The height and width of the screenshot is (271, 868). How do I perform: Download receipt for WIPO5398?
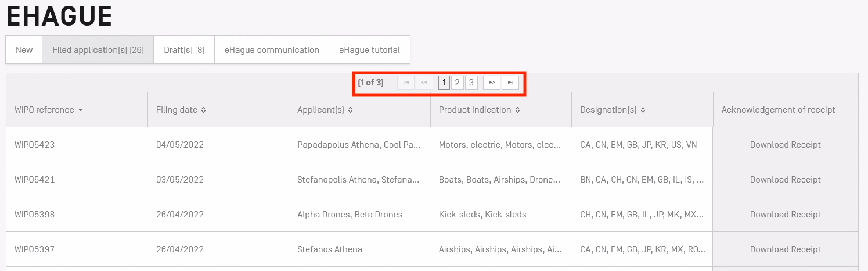pos(785,215)
